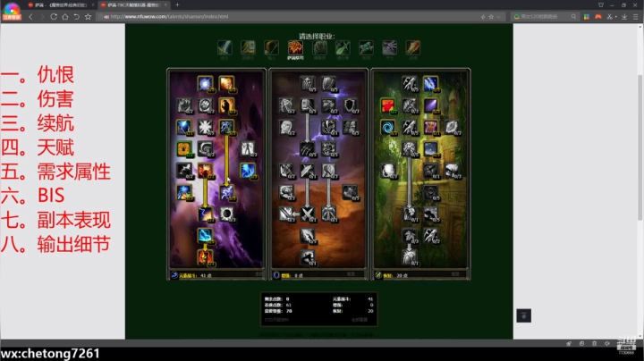Image resolution: width=644 pixels, height=361 pixels.
Task: Click the Tidal Mastery talent icon
Action: pos(430,149)
